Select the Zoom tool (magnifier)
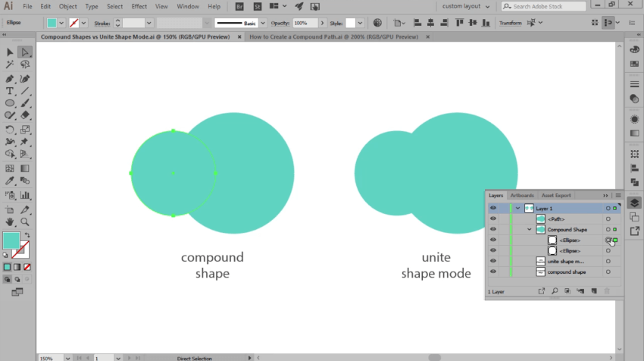 [x=25, y=222]
